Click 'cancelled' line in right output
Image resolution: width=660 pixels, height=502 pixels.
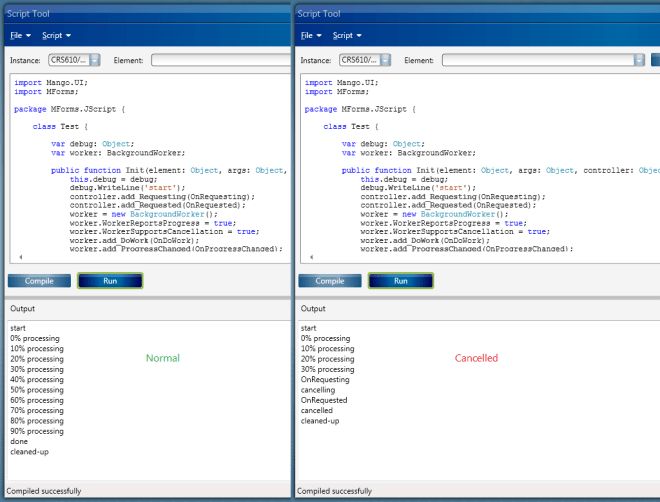click(x=317, y=410)
